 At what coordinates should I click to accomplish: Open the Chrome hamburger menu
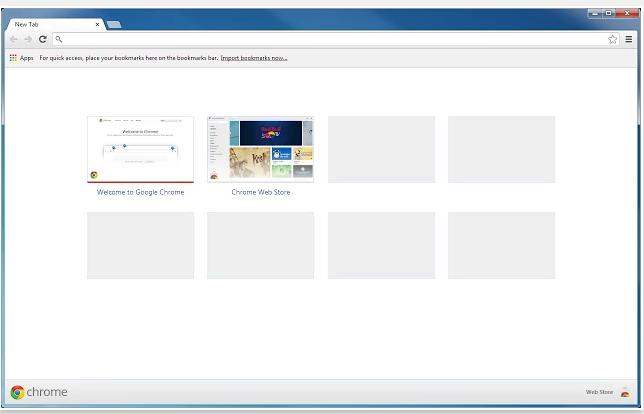click(x=629, y=39)
